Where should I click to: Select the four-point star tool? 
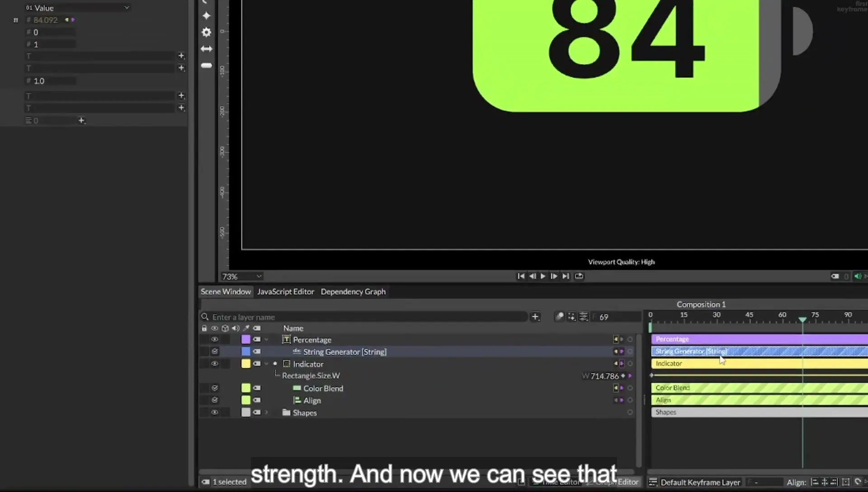(206, 16)
